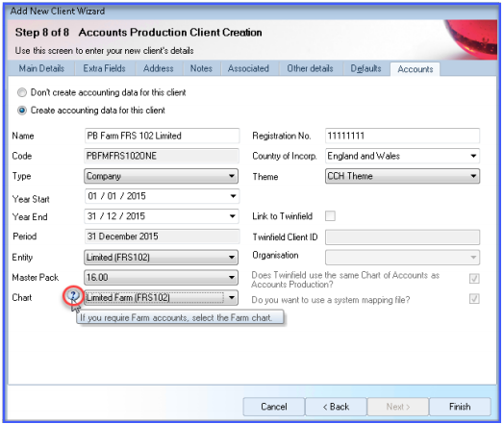Switch to the Main Details tab
This screenshot has width=504, height=424.
point(41,68)
